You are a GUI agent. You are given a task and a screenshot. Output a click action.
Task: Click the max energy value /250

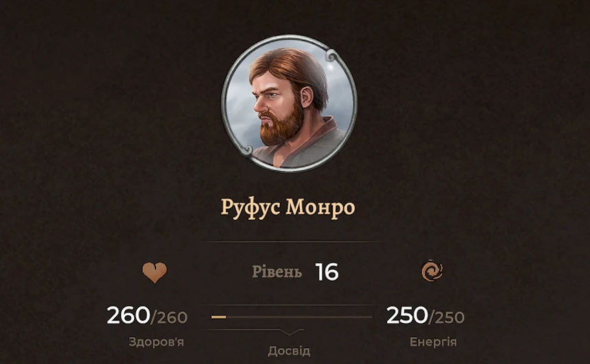pos(447,317)
